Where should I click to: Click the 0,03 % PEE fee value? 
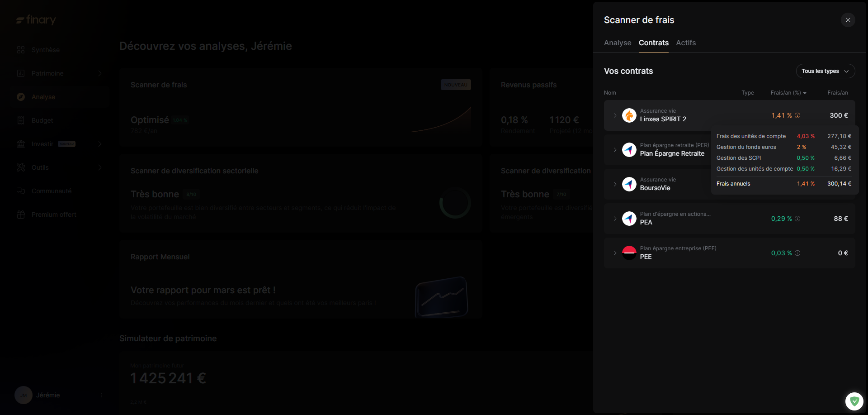click(782, 253)
